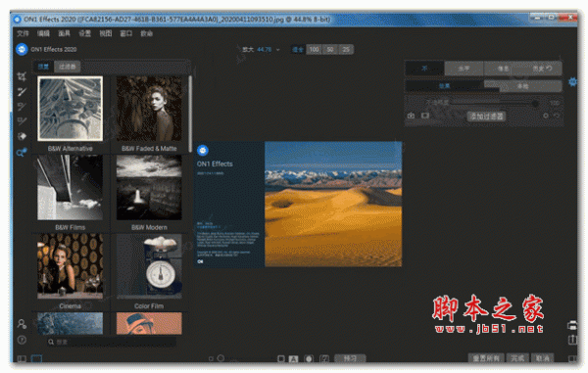
Task: Open the help question mark icon
Action: [22, 340]
